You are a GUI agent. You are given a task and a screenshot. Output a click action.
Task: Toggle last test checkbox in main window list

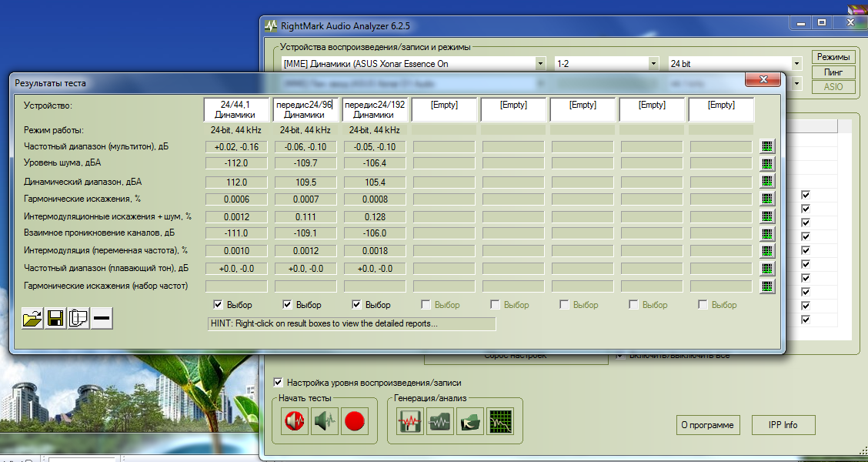(x=806, y=320)
